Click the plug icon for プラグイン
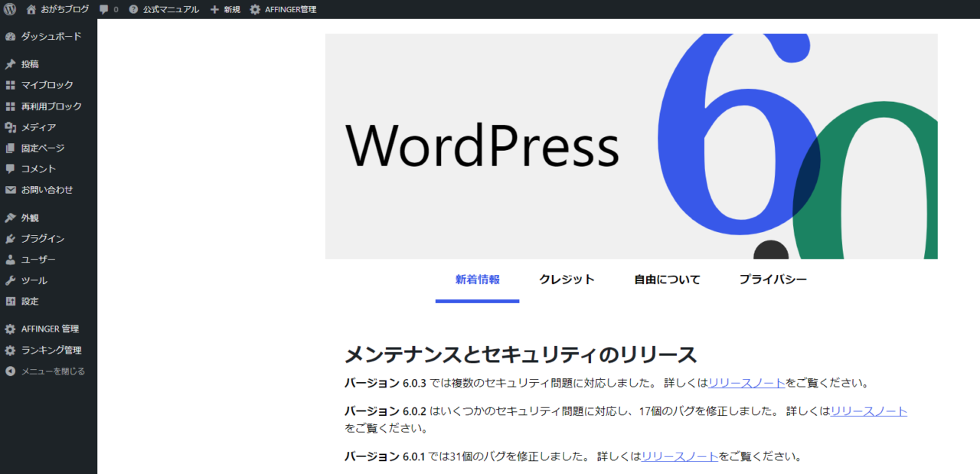The image size is (980, 474). point(11,239)
